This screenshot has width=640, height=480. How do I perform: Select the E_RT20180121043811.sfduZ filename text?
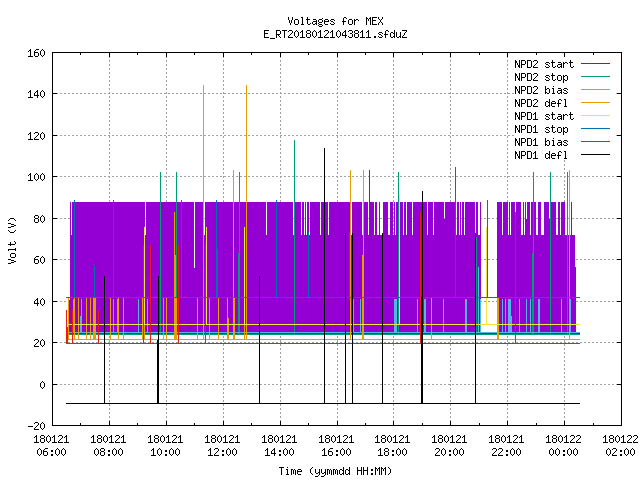[x=335, y=34]
